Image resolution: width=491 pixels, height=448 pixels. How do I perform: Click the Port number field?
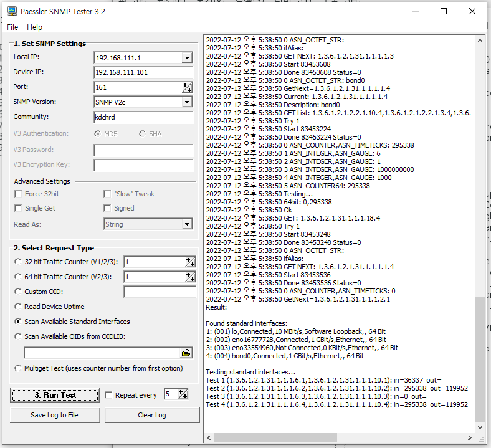(x=138, y=87)
